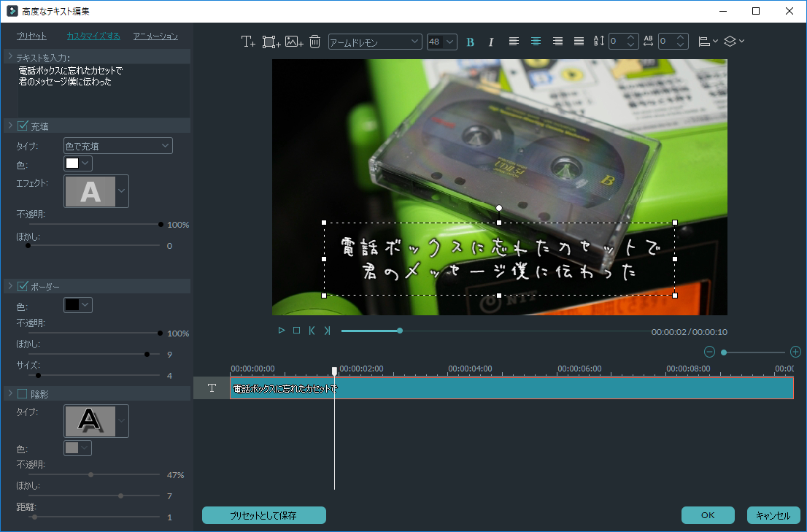The image size is (807, 532).
Task: Toggle italic formatting
Action: 491,42
